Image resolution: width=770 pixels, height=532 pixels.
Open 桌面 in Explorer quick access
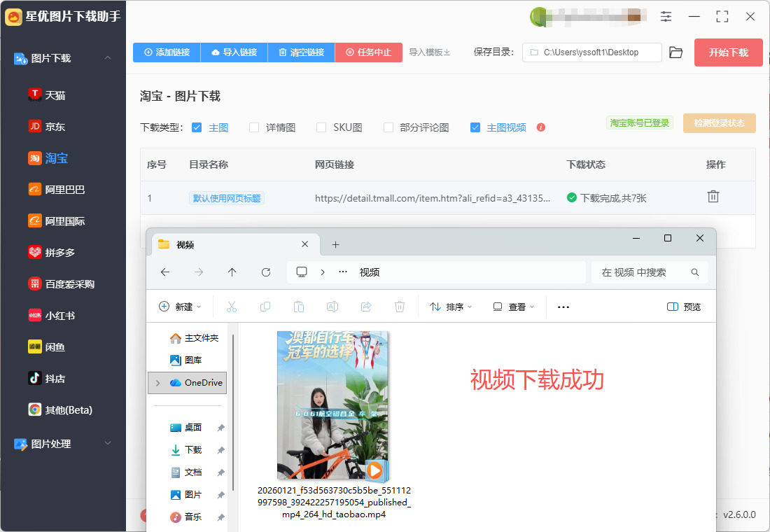pyautogui.click(x=186, y=428)
